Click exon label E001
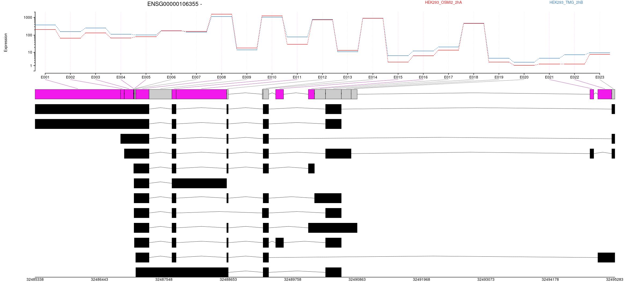 pos(45,77)
